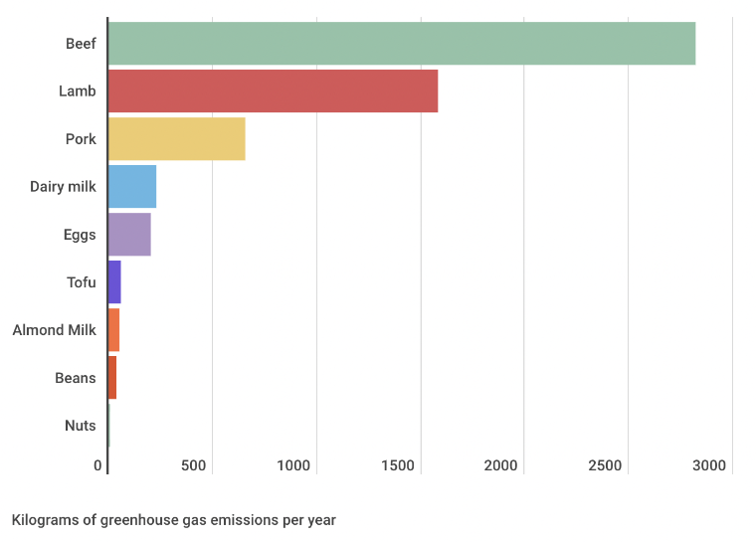Image resolution: width=756 pixels, height=542 pixels.
Task: Select the red Lamb bar
Action: point(273,91)
